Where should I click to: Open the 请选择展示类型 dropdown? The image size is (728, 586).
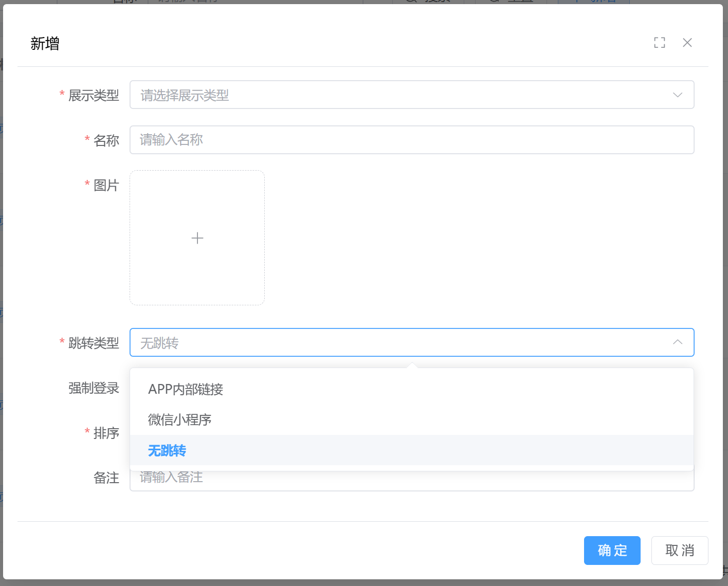(401, 95)
